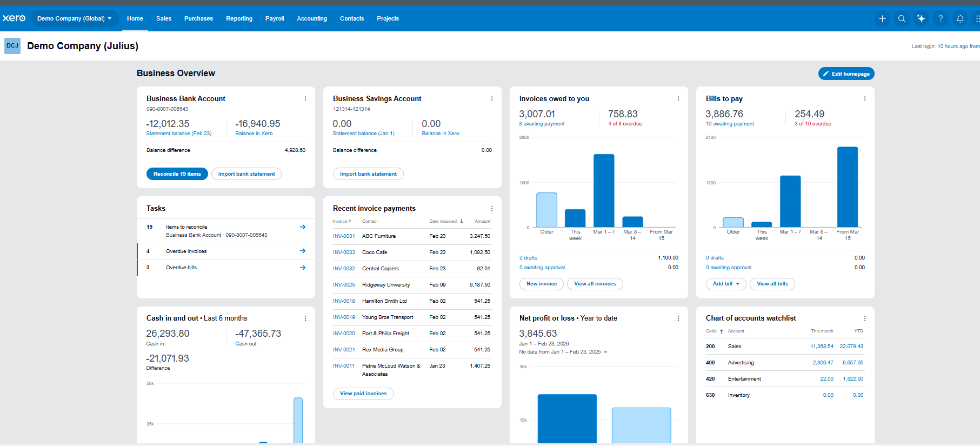Click the From Mar 15 bar in Bills chart
The image size is (980, 446).
click(848, 187)
